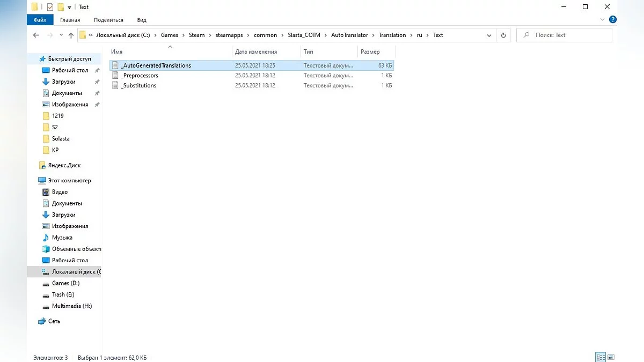This screenshot has width=644, height=362.
Task: Click the search field Поиск: Text
Action: pyautogui.click(x=564, y=35)
